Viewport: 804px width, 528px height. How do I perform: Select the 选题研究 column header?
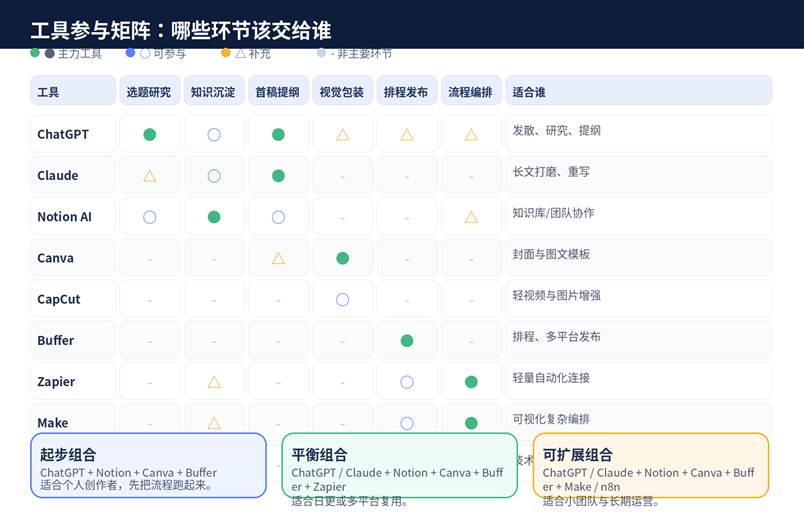click(149, 91)
